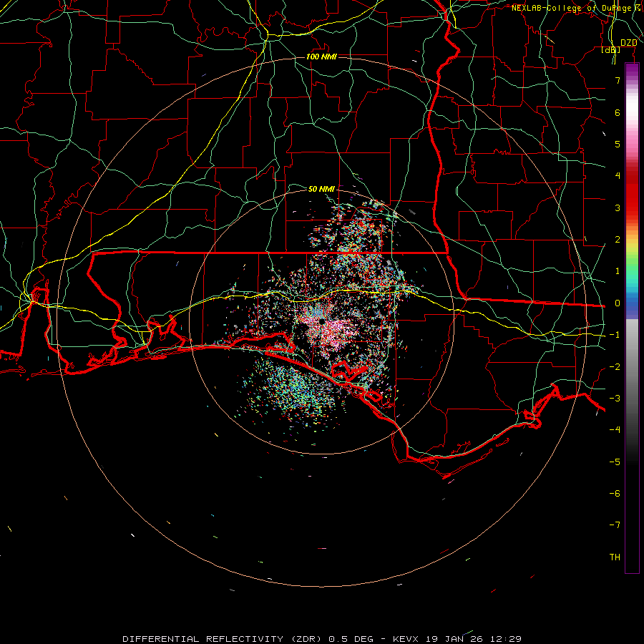This screenshot has width=644, height=644.
Task: Click the -4 value on the color scale
Action: (615, 430)
